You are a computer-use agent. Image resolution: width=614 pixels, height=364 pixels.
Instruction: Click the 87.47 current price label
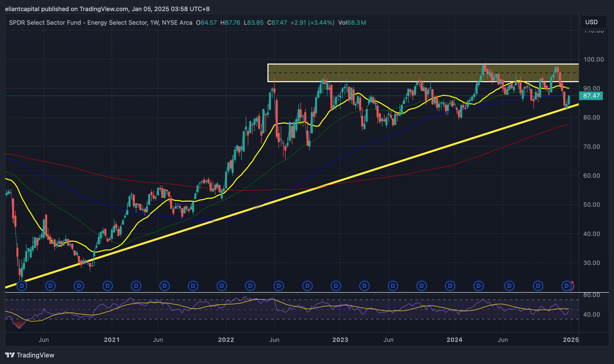(x=591, y=96)
